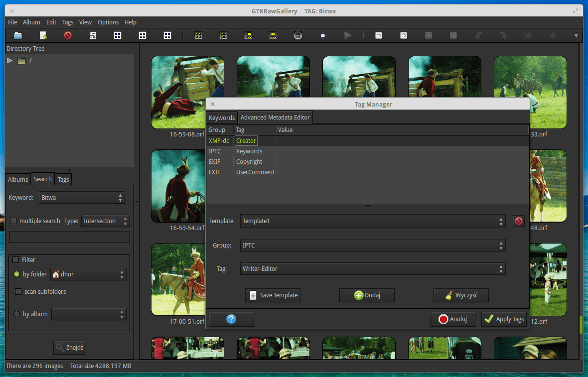Image resolution: width=588 pixels, height=377 pixels.
Task: Switch to the Albums tab
Action: [x=18, y=179]
